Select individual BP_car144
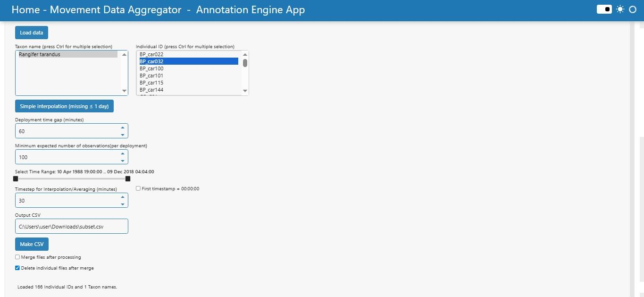 pos(189,90)
